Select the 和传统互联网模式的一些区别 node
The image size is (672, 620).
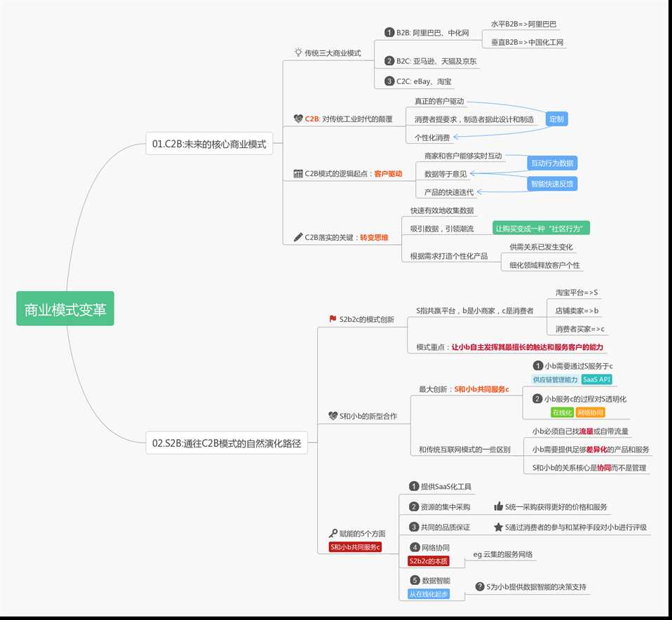pos(464,450)
